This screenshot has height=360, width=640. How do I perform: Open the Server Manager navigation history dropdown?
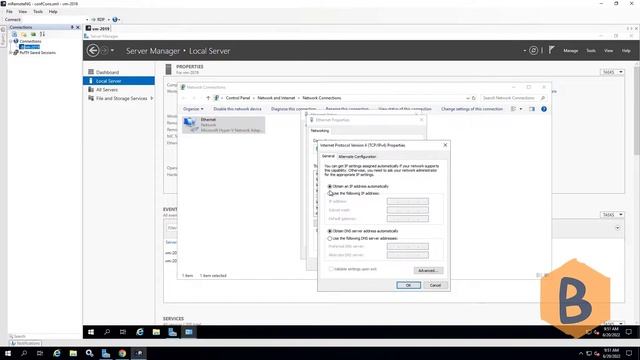pyautogui.click(x=112, y=51)
